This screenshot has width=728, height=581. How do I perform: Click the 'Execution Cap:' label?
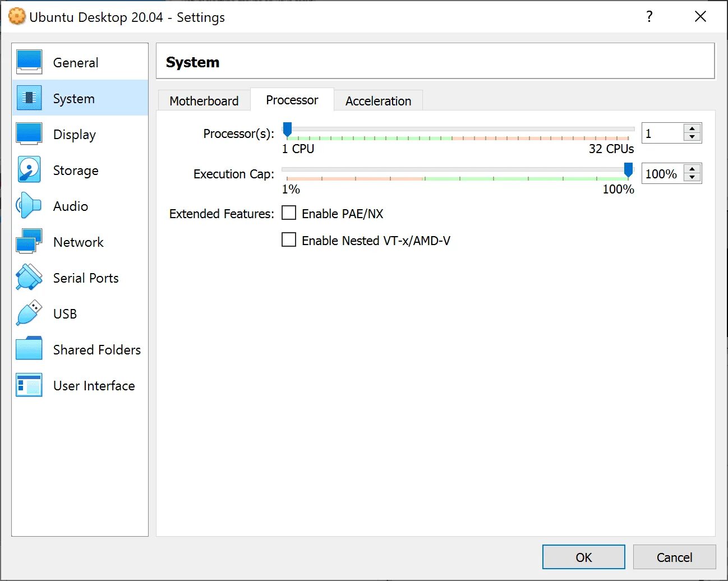234,174
